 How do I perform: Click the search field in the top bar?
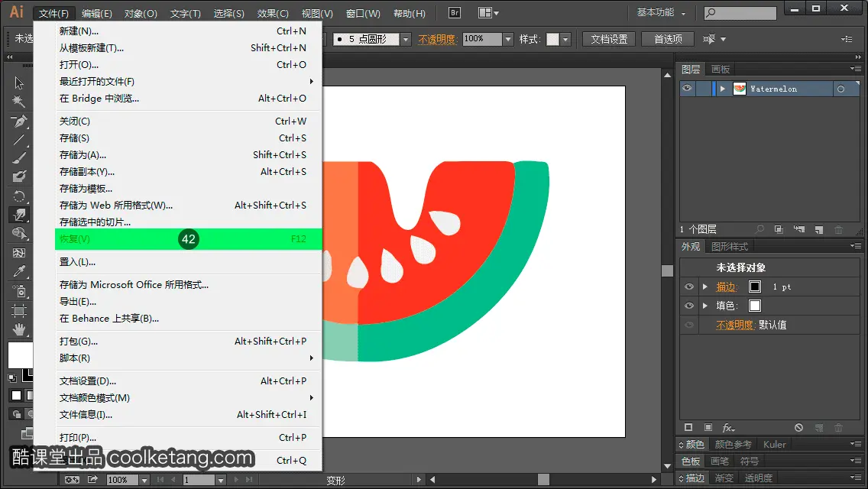740,12
